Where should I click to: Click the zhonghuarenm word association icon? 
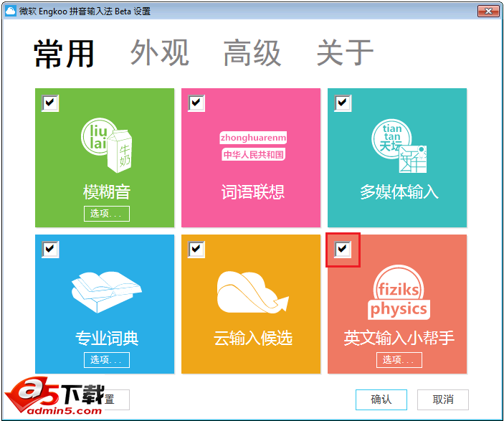[253, 146]
